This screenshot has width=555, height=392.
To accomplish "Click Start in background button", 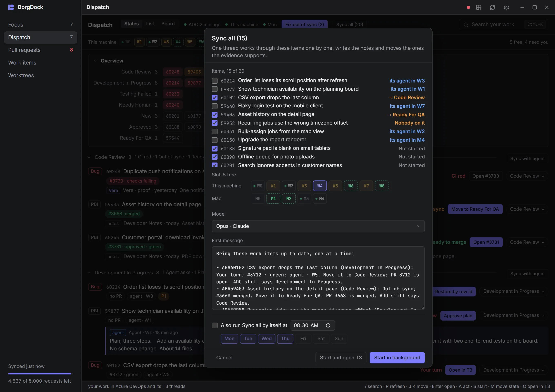I will 397,357.
